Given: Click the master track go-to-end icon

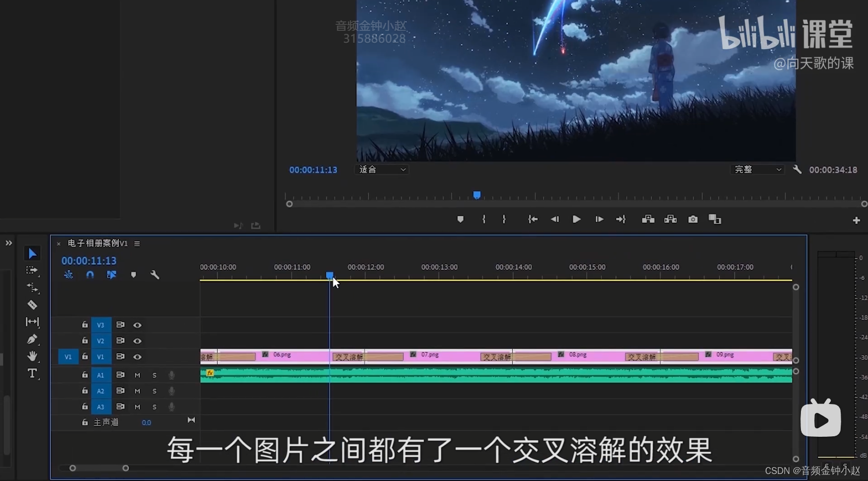Looking at the screenshot, I should pos(191,420).
